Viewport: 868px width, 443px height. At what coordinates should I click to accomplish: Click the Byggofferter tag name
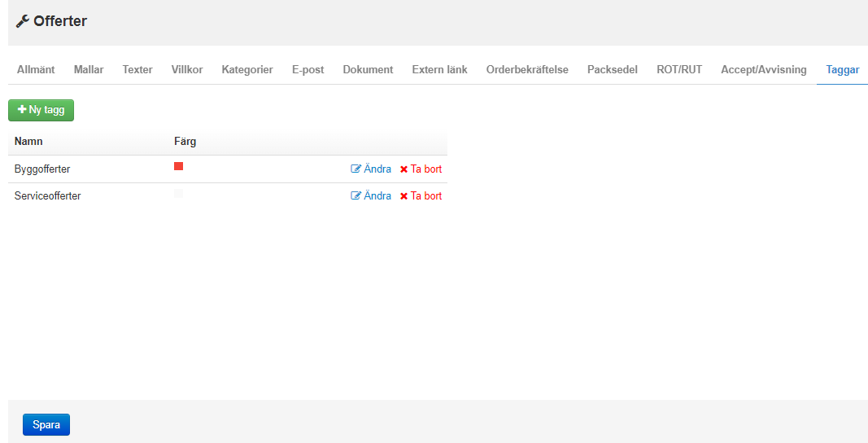42,169
